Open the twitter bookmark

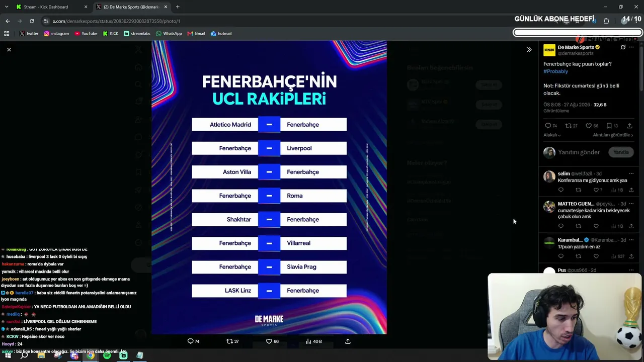29,34
